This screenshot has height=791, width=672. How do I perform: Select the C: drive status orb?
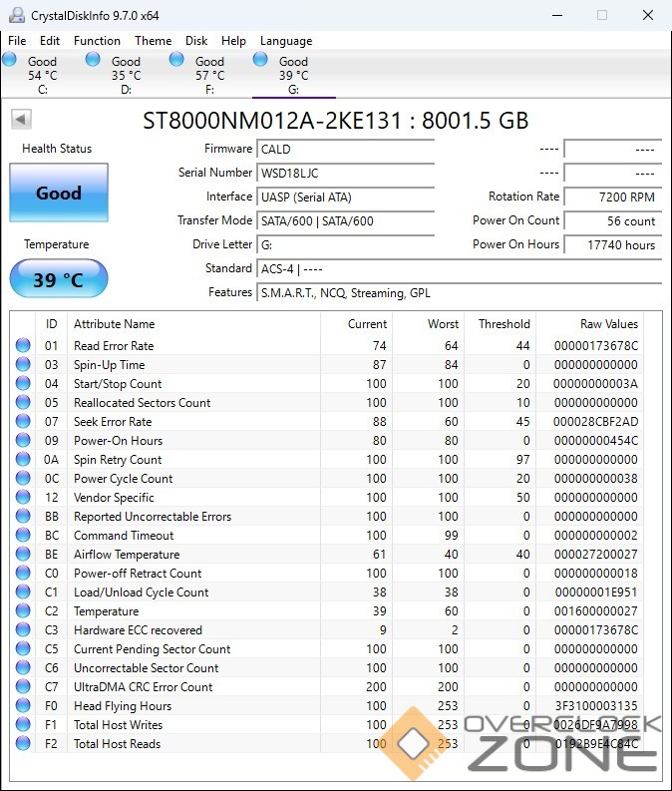(x=11, y=60)
